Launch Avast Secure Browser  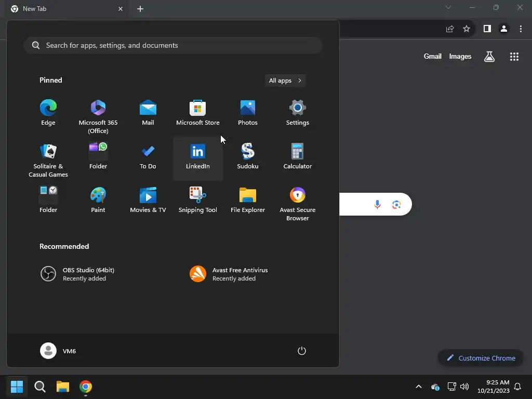click(298, 204)
